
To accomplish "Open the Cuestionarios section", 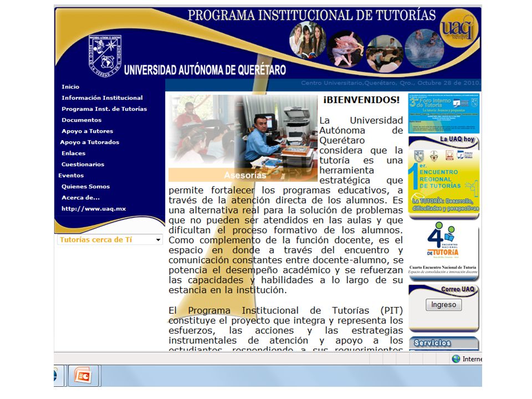I will [x=83, y=164].
